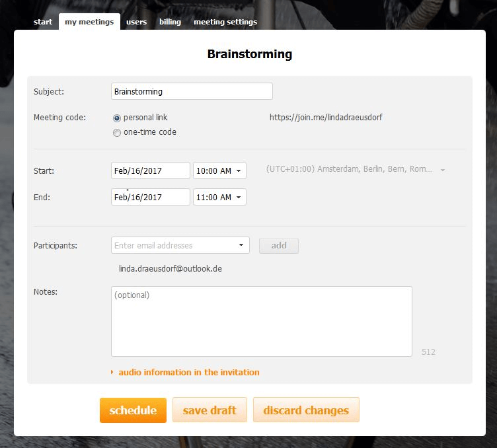Open the end time dropdown
This screenshot has width=497, height=448.
219,197
